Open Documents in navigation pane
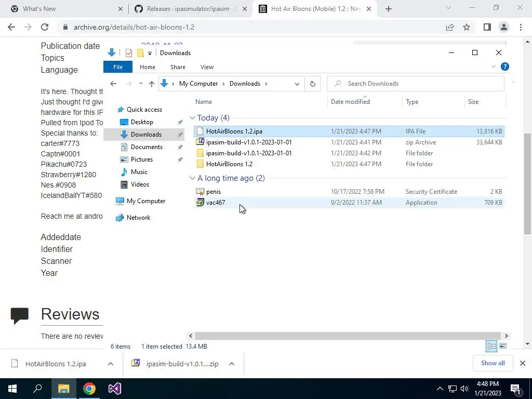 coord(147,147)
